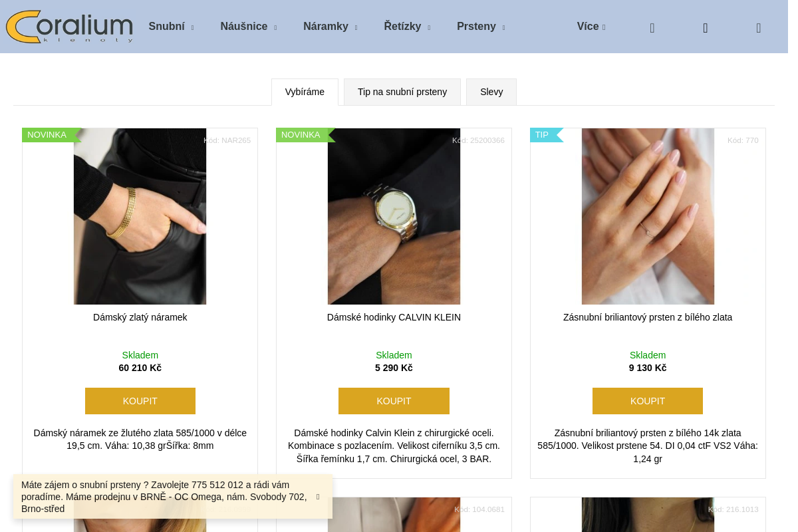Click the Coralium klenoty logo
This screenshot has width=798, height=532.
click(x=69, y=27)
